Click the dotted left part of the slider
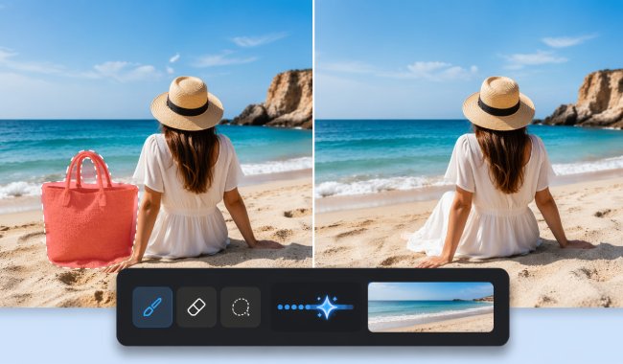The image size is (623, 364). pos(295,307)
